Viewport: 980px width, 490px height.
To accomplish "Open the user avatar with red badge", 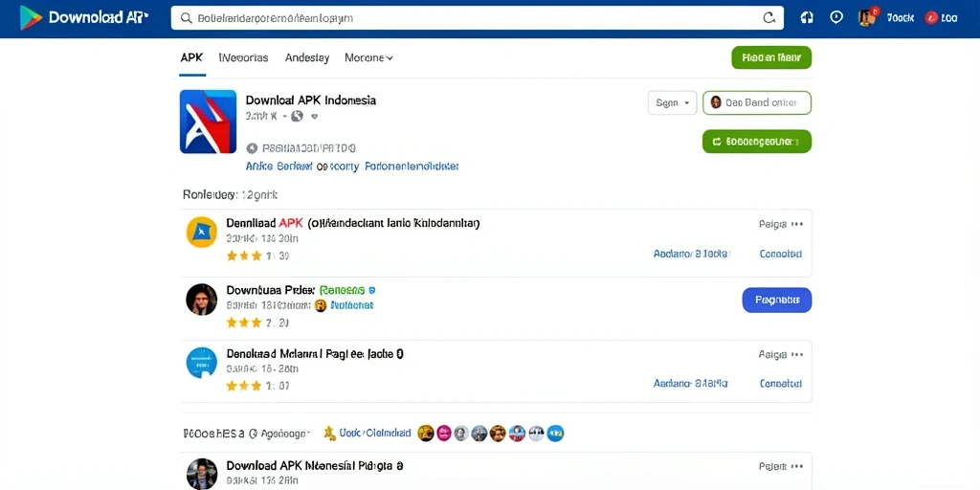I will click(x=867, y=17).
